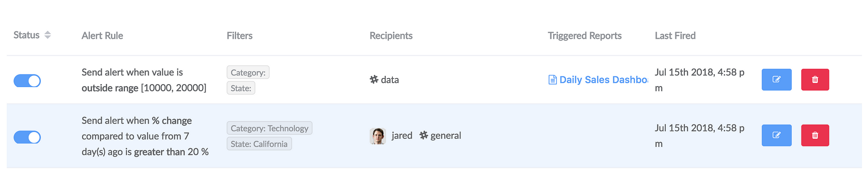Image resolution: width=868 pixels, height=179 pixels.
Task: Delete the % change alert rule
Action: (815, 135)
